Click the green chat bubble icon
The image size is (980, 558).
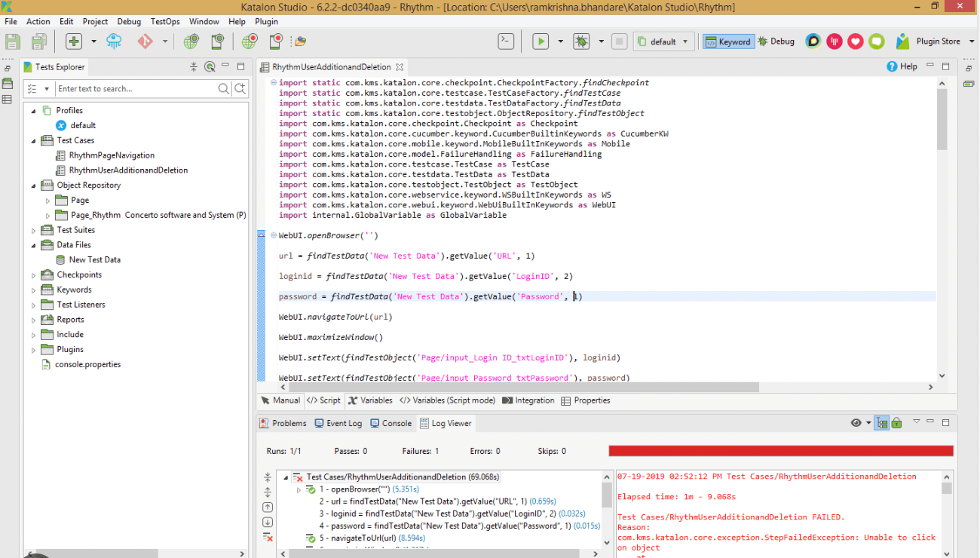point(876,41)
